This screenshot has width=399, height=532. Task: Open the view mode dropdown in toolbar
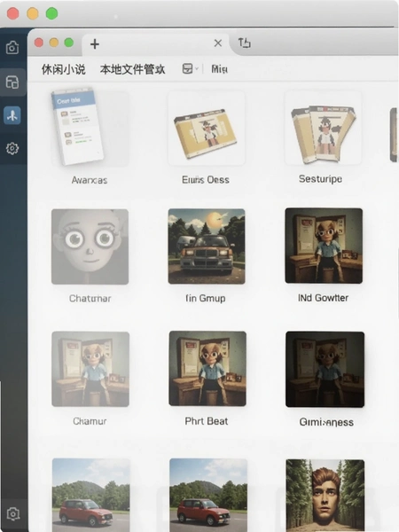190,69
